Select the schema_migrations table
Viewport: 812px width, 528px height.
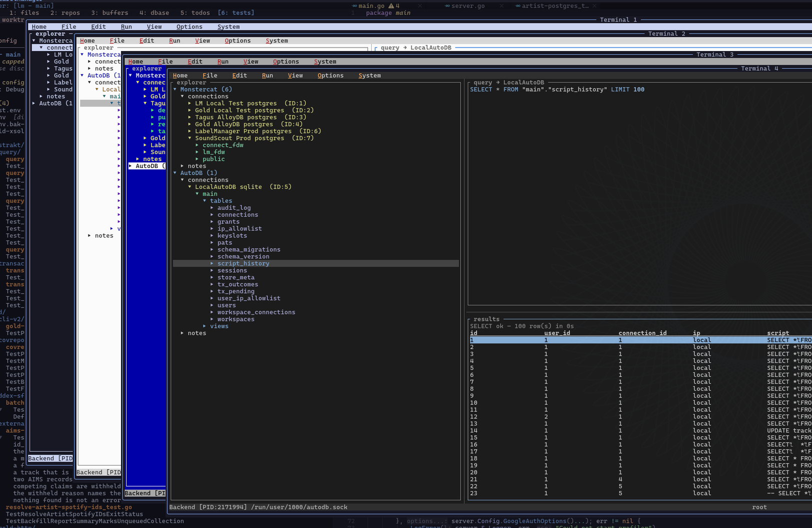pyautogui.click(x=249, y=250)
